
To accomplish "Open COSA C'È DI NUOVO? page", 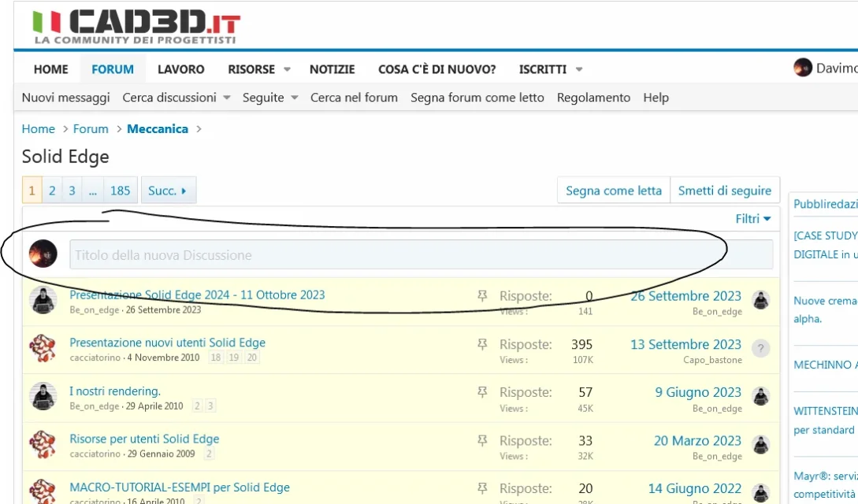I will 437,69.
